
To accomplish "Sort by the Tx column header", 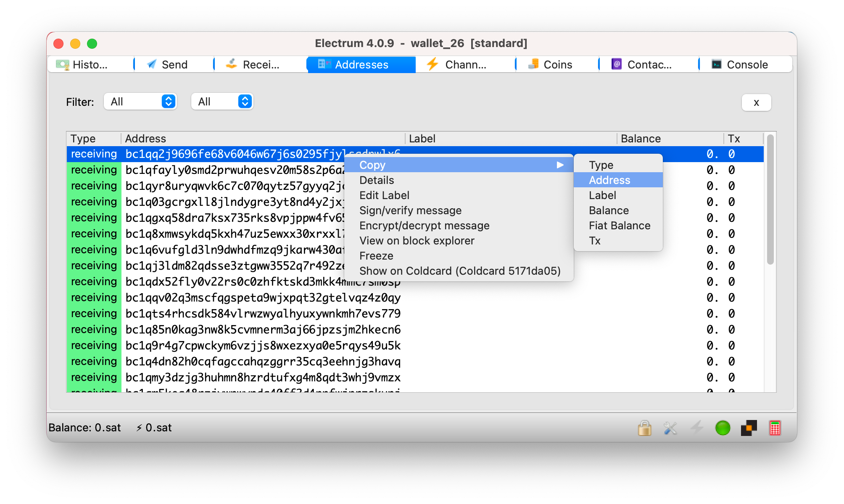I will (743, 139).
